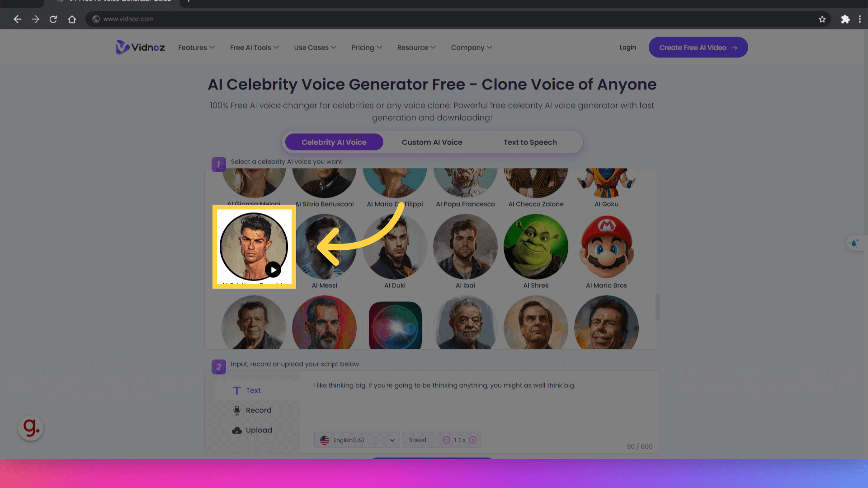Image resolution: width=868 pixels, height=488 pixels.
Task: Click the Create Free AI Video button
Action: pyautogui.click(x=698, y=47)
